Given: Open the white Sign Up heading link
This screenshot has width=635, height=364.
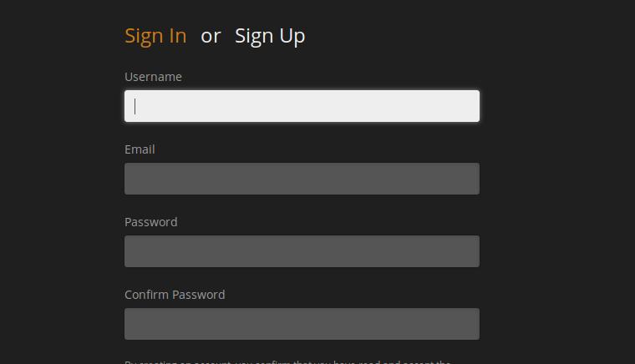Looking at the screenshot, I should pyautogui.click(x=270, y=37).
